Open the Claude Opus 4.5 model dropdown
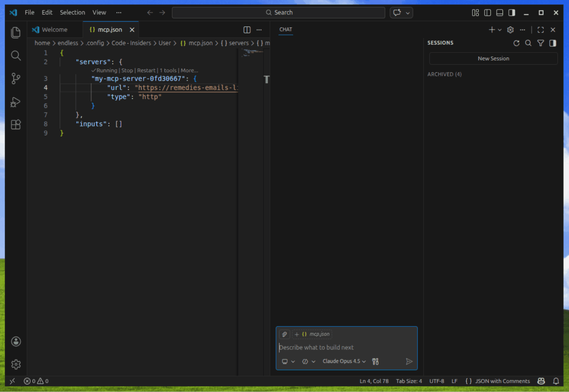The height and width of the screenshot is (392, 569). [x=344, y=361]
